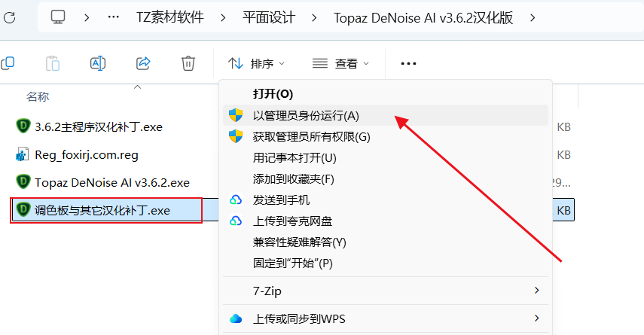Select file Topaz DeNoise AI v3.6.2.exe
Image resolution: width=644 pixels, height=335 pixels.
(x=112, y=182)
